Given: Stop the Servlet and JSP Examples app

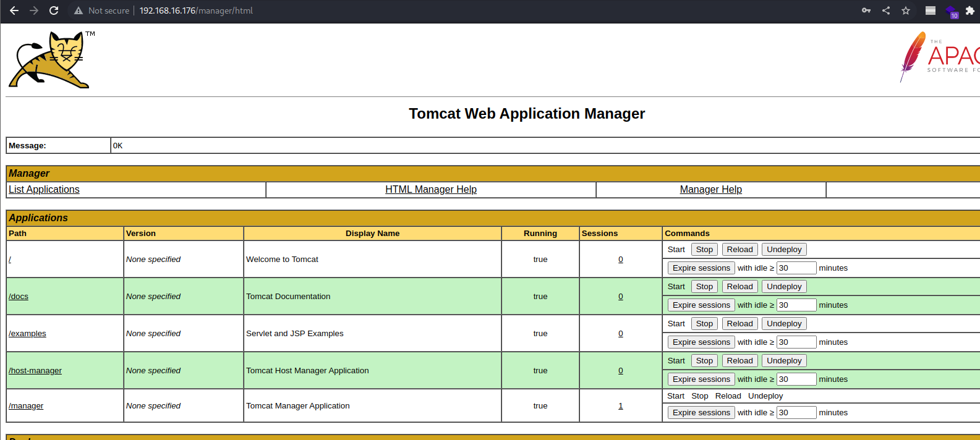Looking at the screenshot, I should [704, 324].
